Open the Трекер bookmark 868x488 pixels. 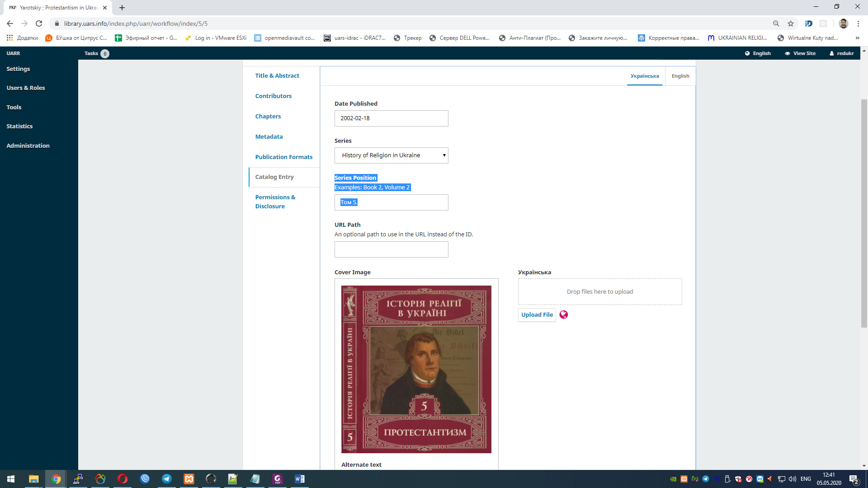[x=407, y=38]
